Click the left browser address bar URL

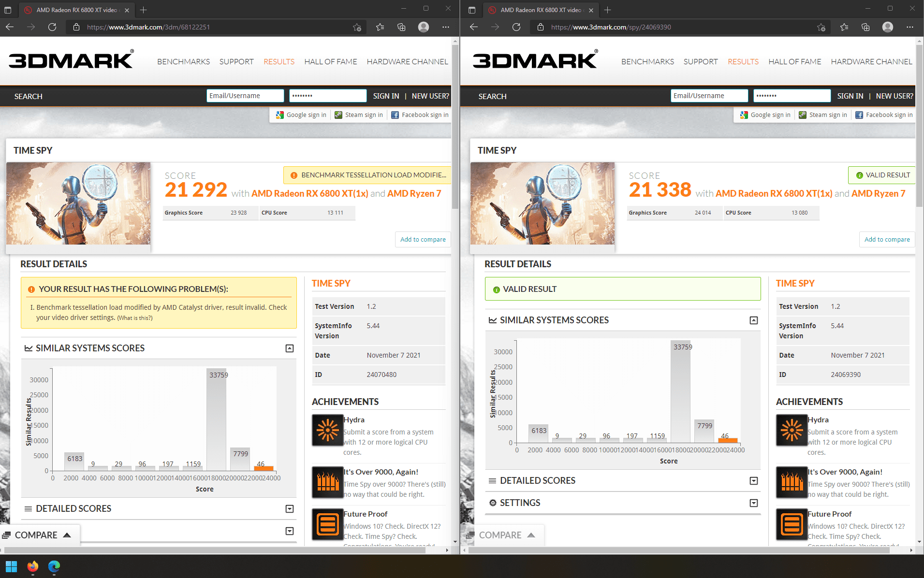point(148,27)
